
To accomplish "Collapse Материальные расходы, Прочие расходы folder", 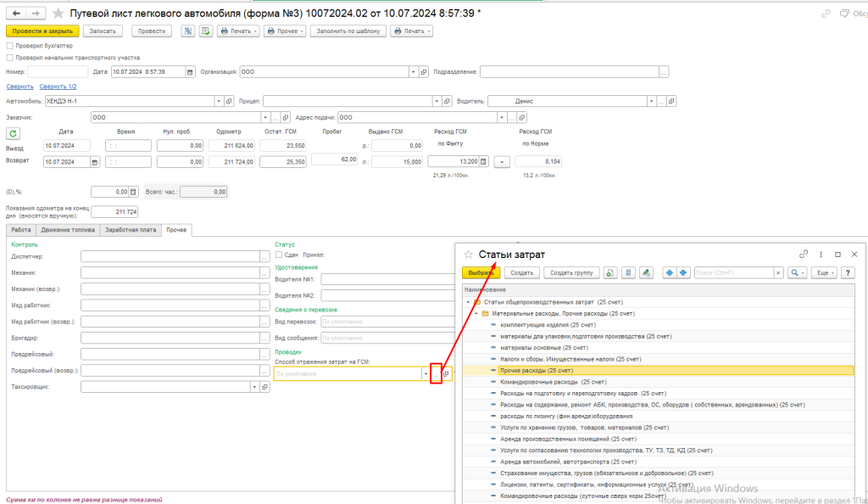I will [x=476, y=313].
